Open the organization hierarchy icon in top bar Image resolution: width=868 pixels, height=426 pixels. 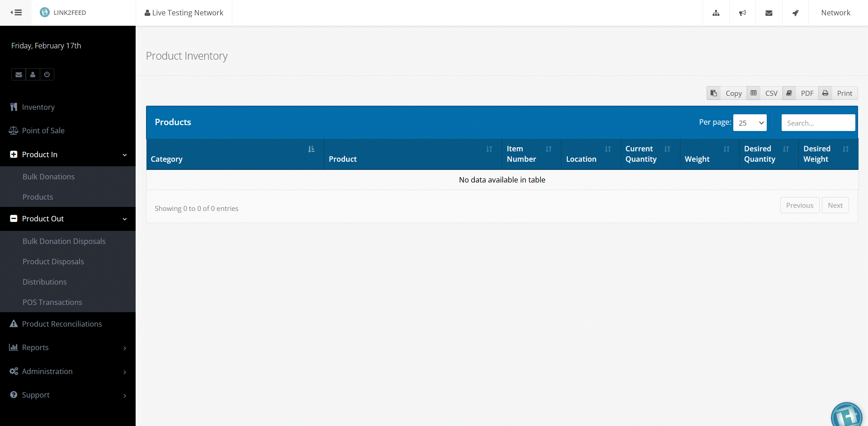point(716,13)
